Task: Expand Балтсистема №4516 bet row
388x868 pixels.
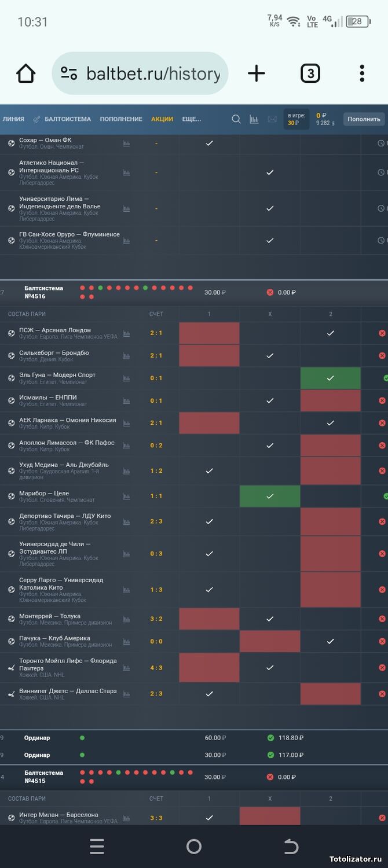Action: point(194,292)
